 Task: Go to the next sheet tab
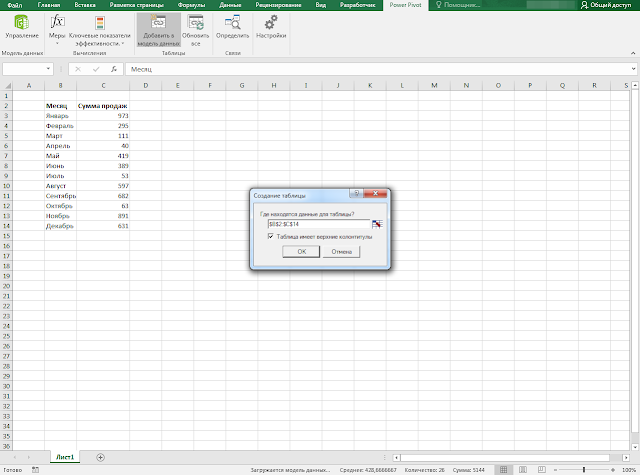(29, 457)
